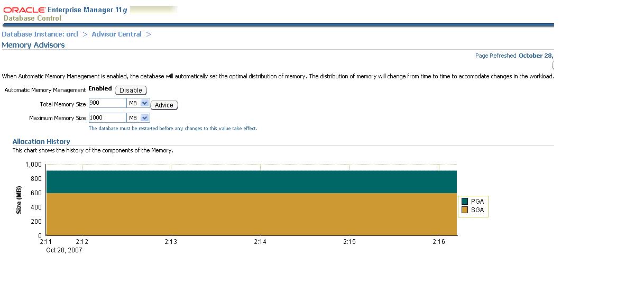Image resolution: width=644 pixels, height=291 pixels.
Task: Open the Database Instance: orcl breadcrumb link
Action: coord(40,34)
